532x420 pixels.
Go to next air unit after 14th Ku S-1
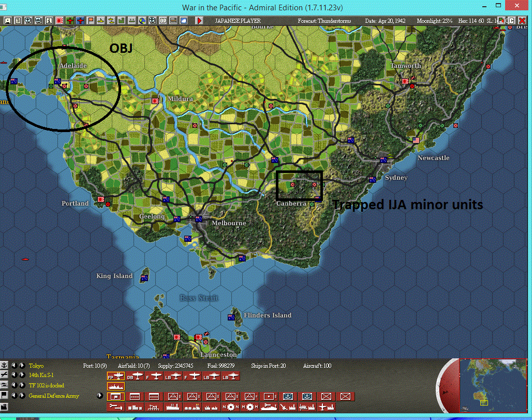point(22,375)
